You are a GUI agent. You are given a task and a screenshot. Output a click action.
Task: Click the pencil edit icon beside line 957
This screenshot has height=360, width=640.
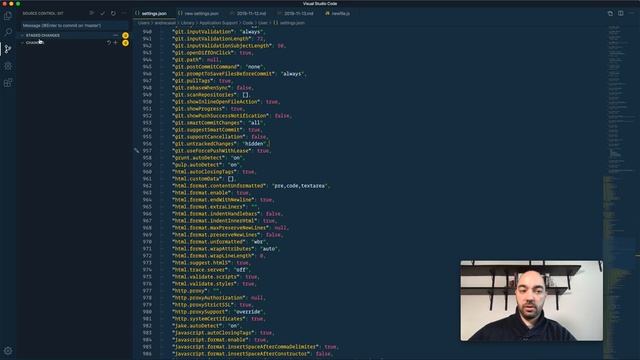(x=136, y=151)
